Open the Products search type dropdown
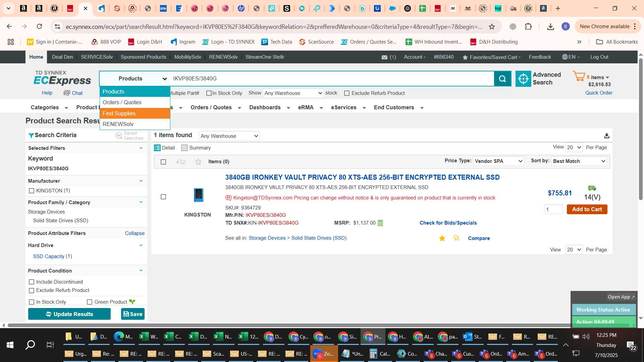Image resolution: width=644 pixels, height=362 pixels. [x=135, y=78]
